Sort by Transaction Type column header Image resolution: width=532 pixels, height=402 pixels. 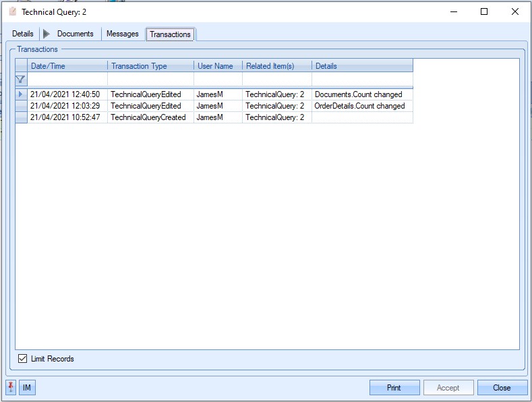click(x=150, y=66)
